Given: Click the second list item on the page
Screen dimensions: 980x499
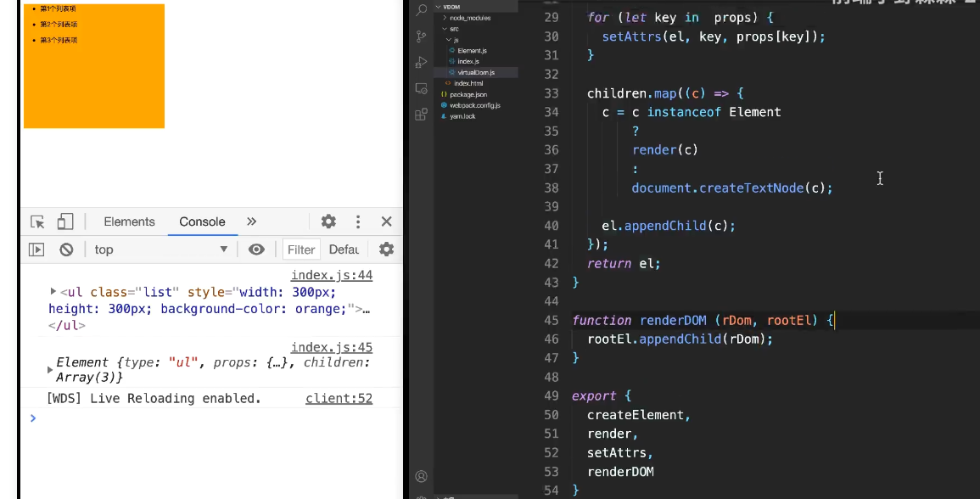Looking at the screenshot, I should click(59, 25).
